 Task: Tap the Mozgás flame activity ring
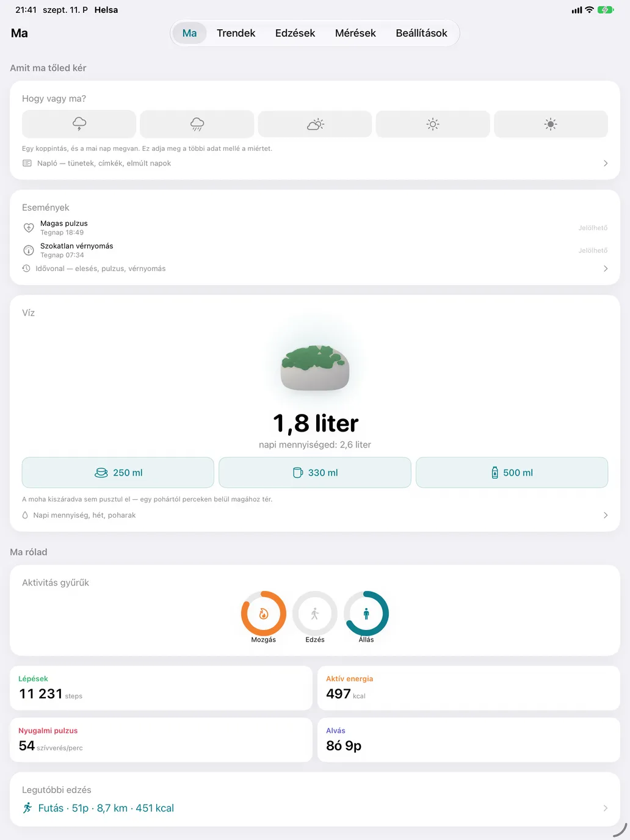(x=264, y=614)
